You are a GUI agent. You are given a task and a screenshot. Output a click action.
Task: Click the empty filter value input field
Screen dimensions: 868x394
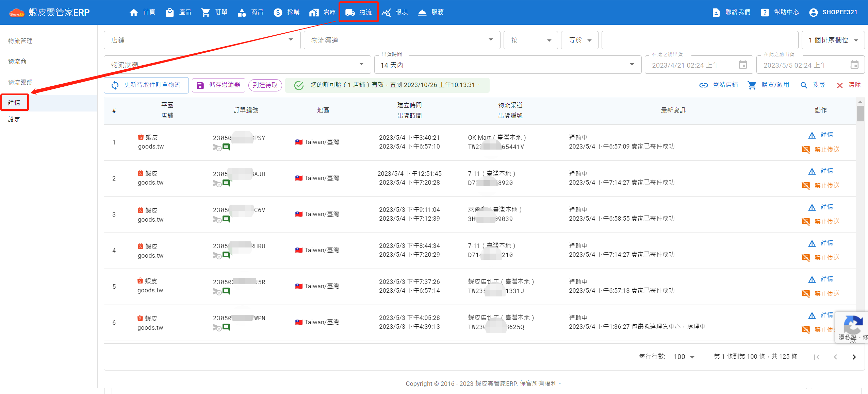(x=700, y=40)
